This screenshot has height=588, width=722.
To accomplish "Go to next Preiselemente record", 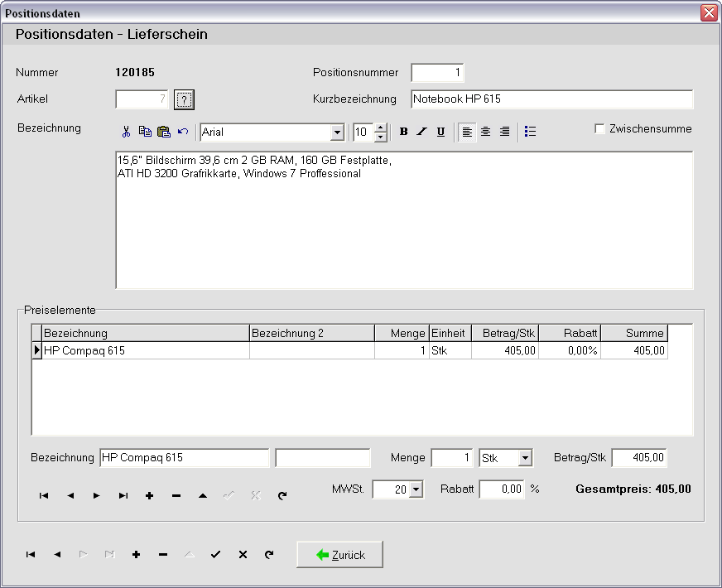I will 96,495.
